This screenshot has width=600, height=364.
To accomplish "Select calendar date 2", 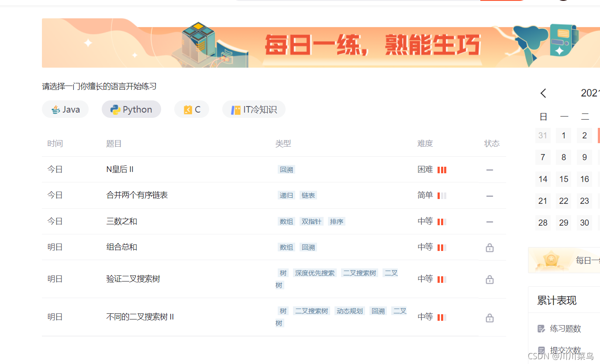I will click(585, 135).
